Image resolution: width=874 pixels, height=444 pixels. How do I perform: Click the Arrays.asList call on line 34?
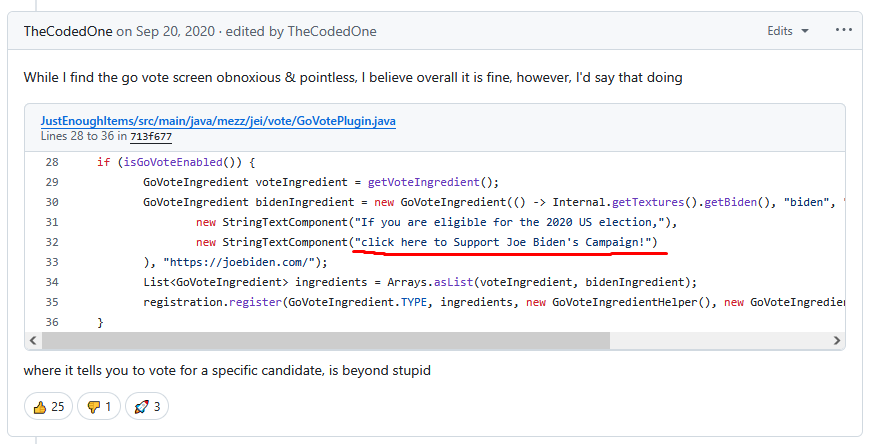(430, 282)
